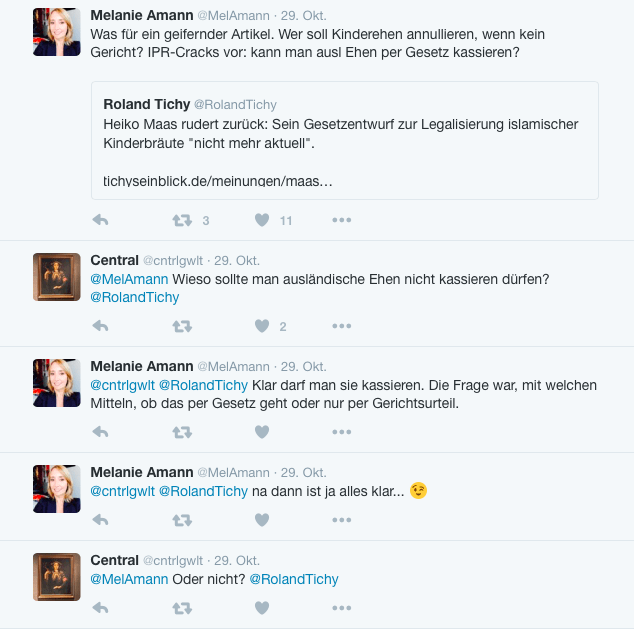Reply to Melanie Amann's first tweet
The height and width of the screenshot is (629, 634).
point(100,220)
